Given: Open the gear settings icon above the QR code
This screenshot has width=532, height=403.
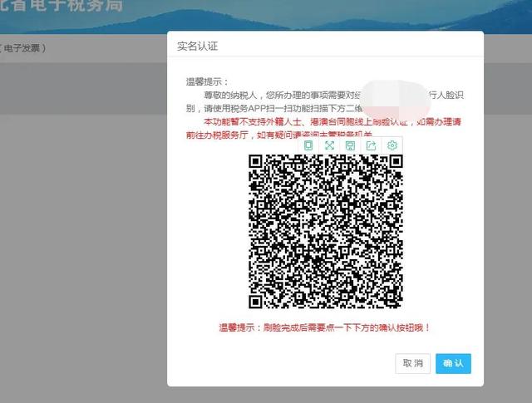Looking at the screenshot, I should [x=392, y=145].
